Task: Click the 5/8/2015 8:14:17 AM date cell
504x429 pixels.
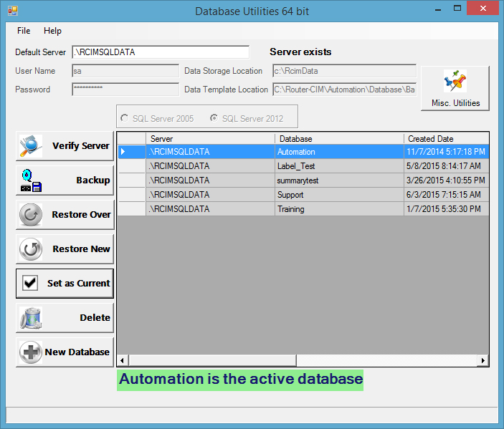Action: pos(446,166)
